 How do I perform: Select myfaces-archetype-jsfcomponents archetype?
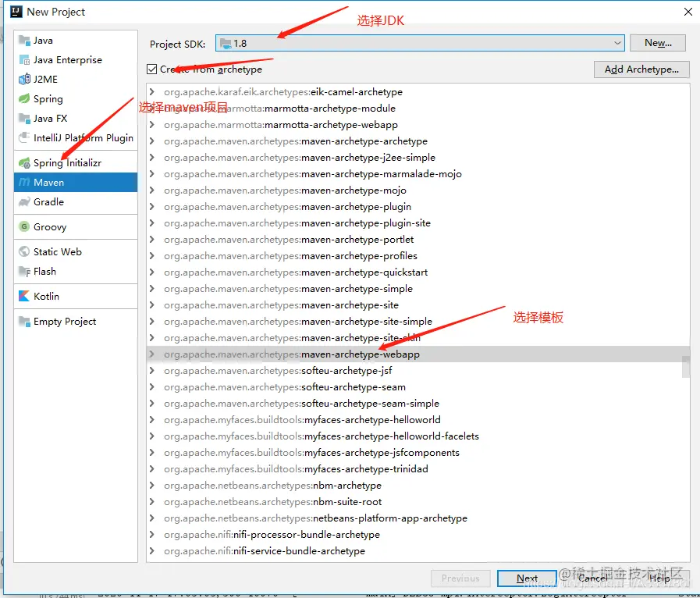tap(418, 453)
